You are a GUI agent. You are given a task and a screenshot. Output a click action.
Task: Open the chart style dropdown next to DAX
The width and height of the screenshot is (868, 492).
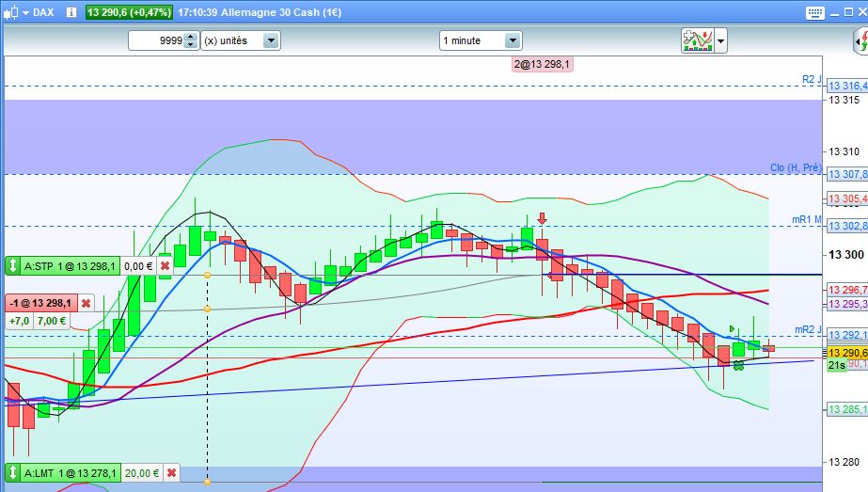[25, 12]
